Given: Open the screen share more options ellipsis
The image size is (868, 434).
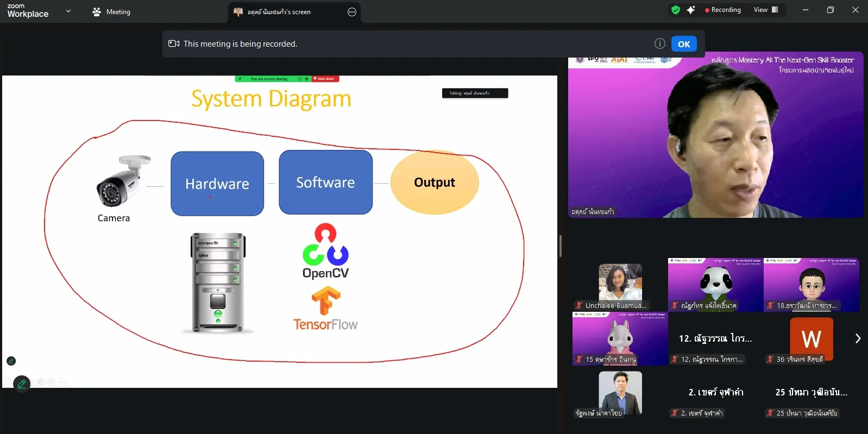Looking at the screenshot, I should [x=352, y=12].
